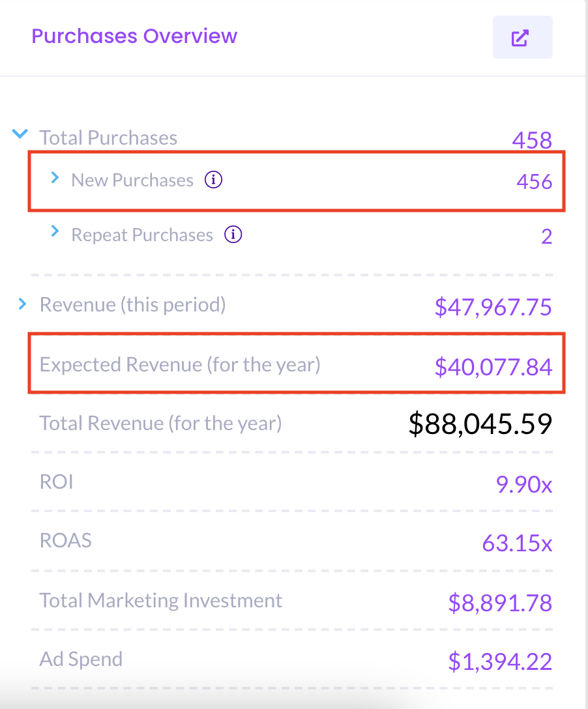Click the expected revenue value $40,077.84
The width and height of the screenshot is (588, 709).
pyautogui.click(x=493, y=367)
